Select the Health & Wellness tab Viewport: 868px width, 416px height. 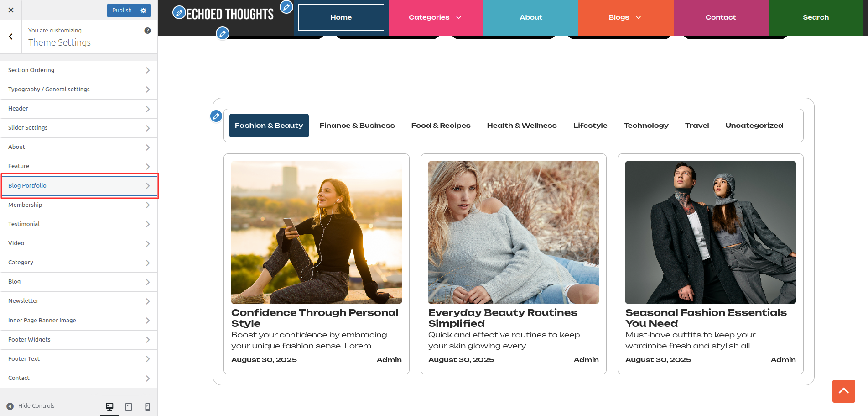click(x=521, y=126)
